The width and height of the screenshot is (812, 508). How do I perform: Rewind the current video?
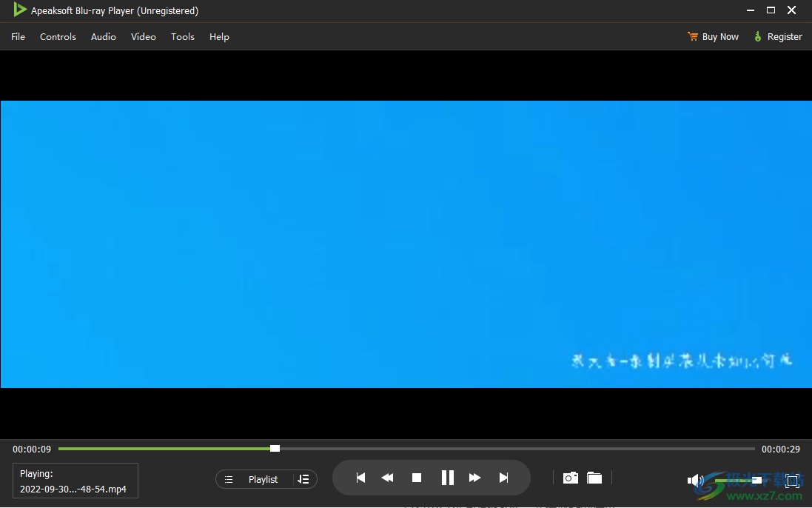(387, 477)
